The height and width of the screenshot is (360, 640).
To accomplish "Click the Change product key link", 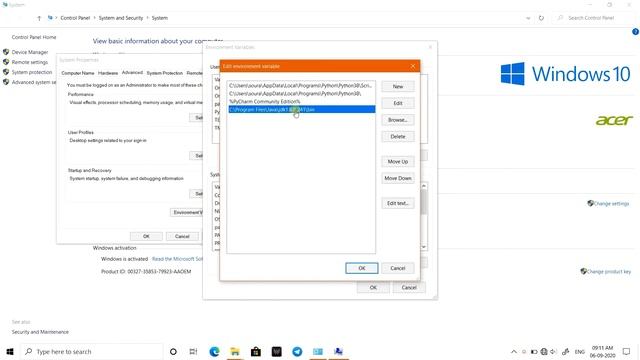I will pos(609,271).
